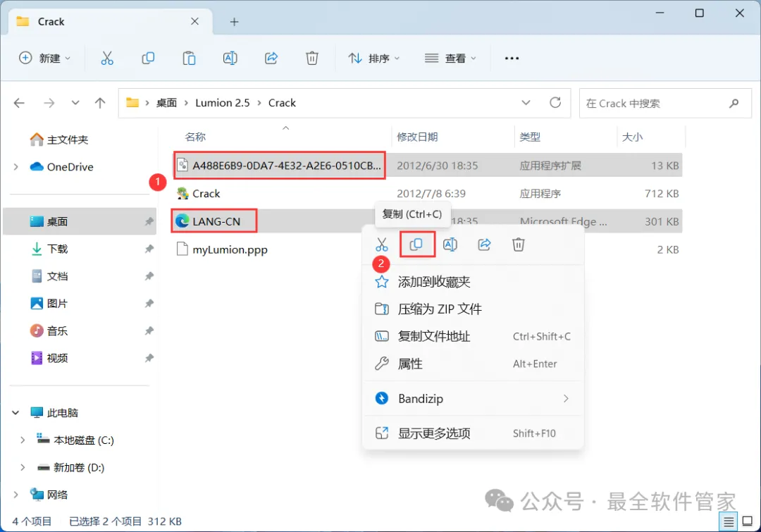
Task: Close the Crack tab
Action: [194, 21]
